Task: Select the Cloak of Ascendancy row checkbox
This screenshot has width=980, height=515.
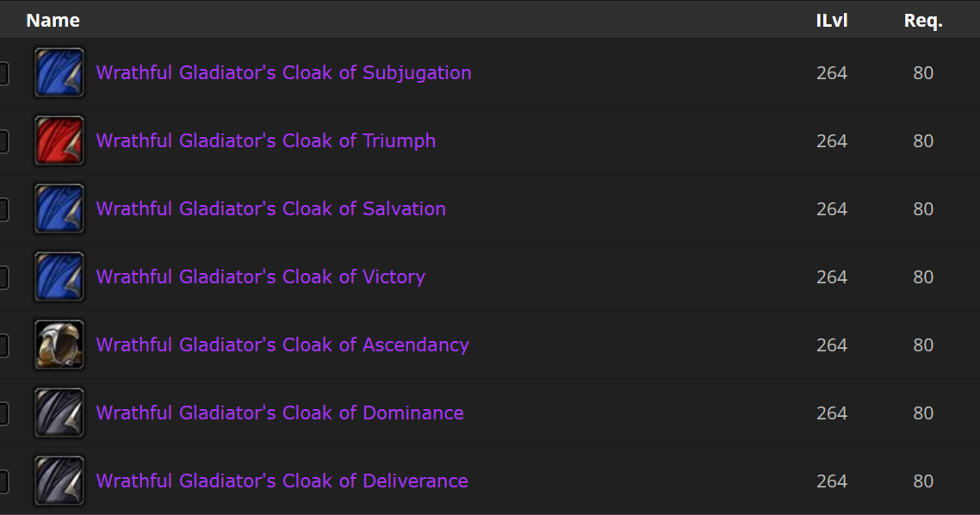Action: pyautogui.click(x=3, y=345)
